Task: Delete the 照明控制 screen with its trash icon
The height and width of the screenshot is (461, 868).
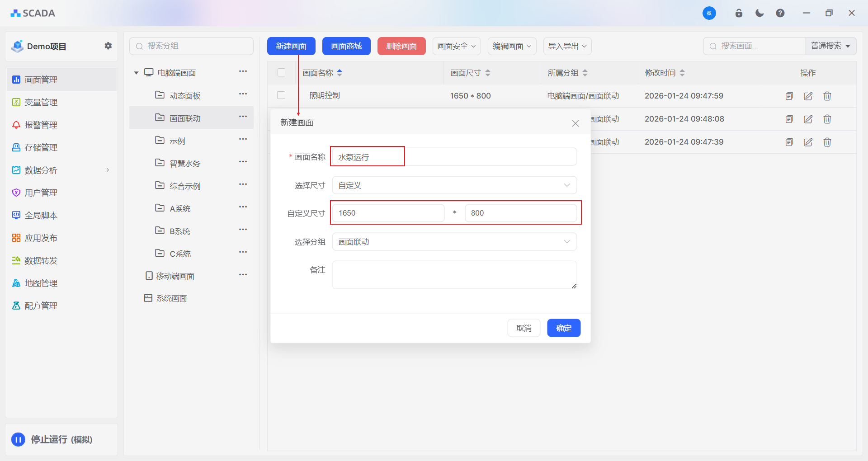Action: [x=827, y=96]
